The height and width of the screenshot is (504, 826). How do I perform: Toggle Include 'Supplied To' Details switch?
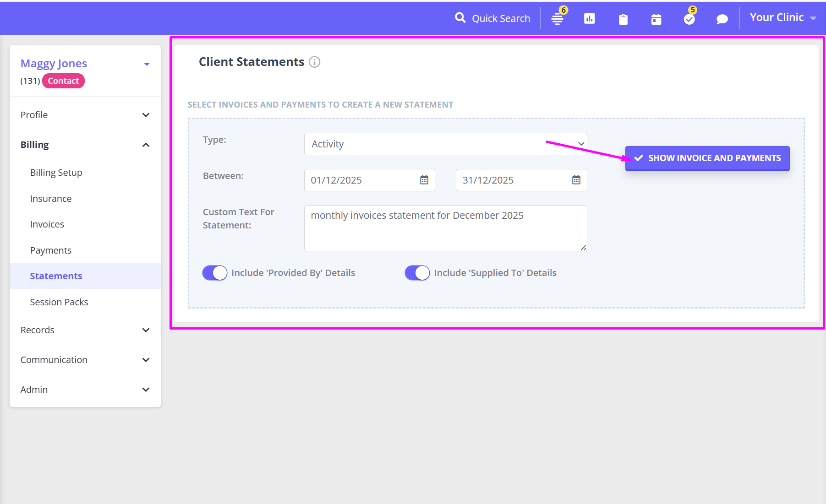point(417,273)
